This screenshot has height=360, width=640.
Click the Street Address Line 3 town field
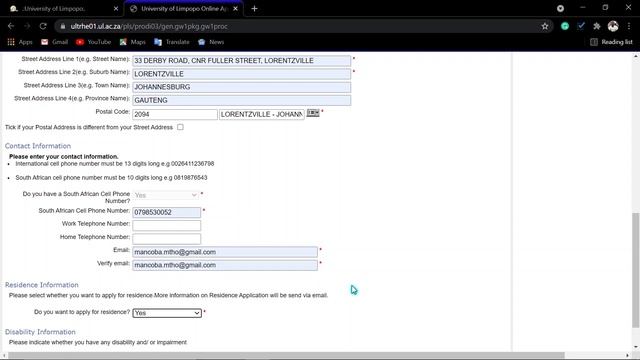coord(242,87)
